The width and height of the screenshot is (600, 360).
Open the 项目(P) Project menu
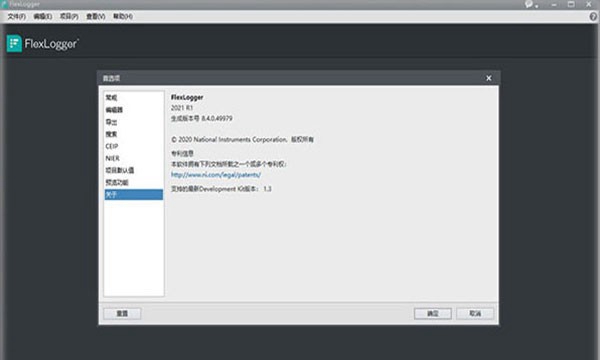(69, 16)
